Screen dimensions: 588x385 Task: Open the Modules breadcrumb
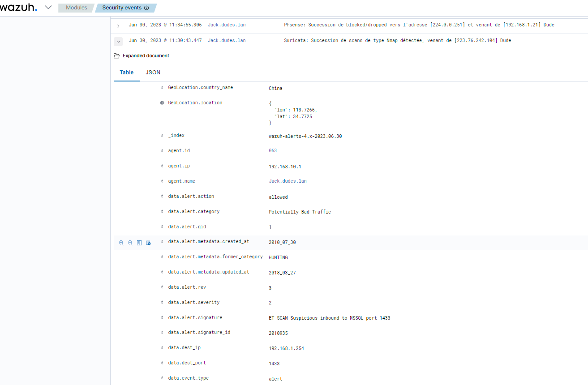click(76, 8)
